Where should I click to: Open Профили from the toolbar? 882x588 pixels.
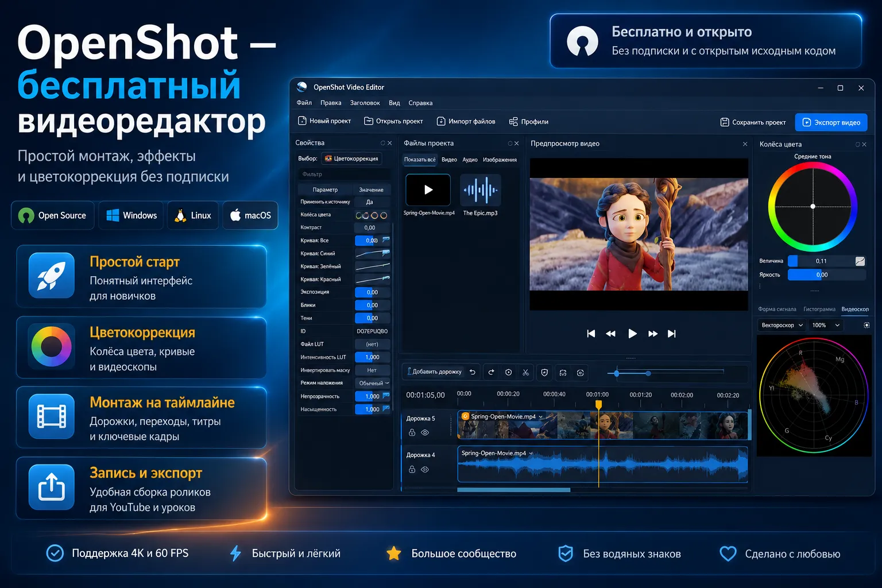pyautogui.click(x=528, y=122)
